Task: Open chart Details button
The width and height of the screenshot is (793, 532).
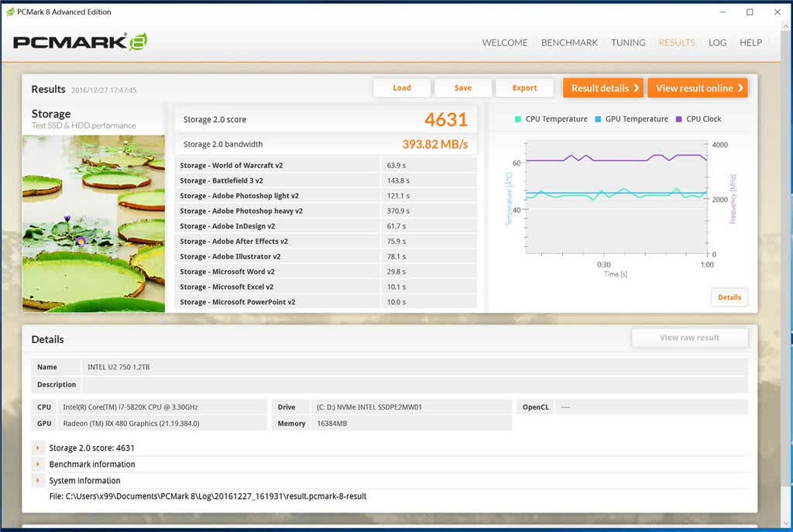Action: [x=729, y=297]
